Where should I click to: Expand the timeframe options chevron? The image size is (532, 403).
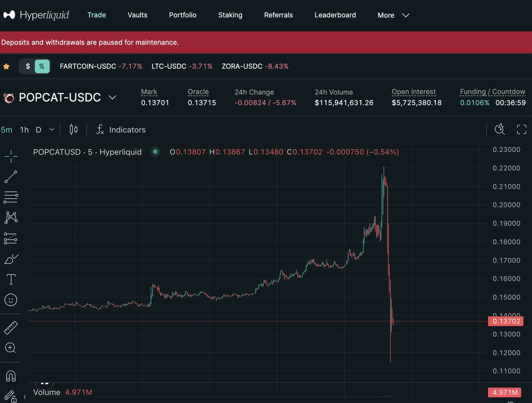point(51,130)
